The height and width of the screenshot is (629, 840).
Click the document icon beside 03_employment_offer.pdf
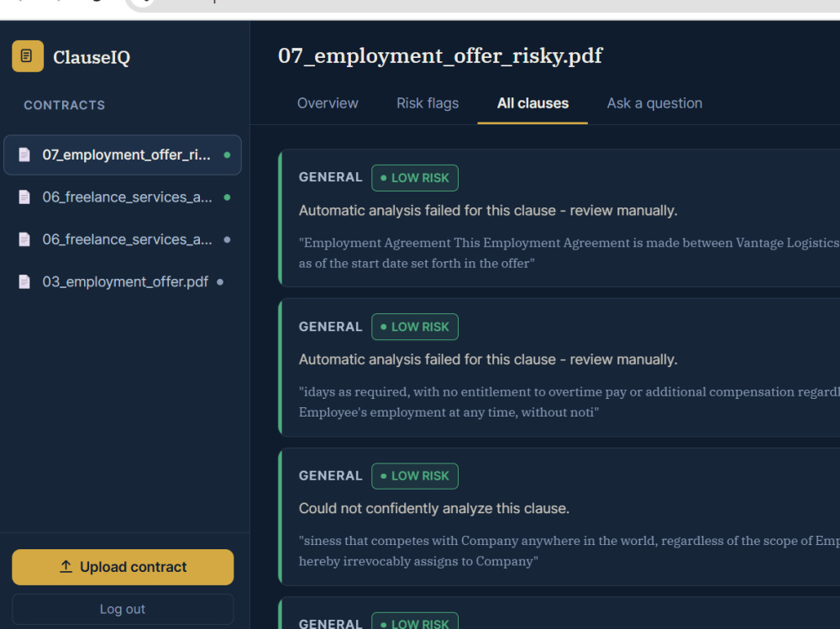(x=24, y=282)
